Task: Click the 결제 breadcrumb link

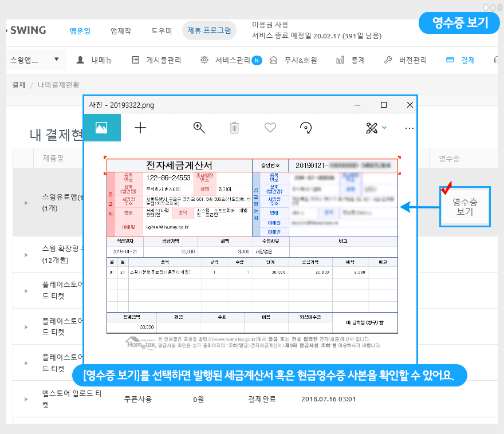Action: tap(18, 85)
